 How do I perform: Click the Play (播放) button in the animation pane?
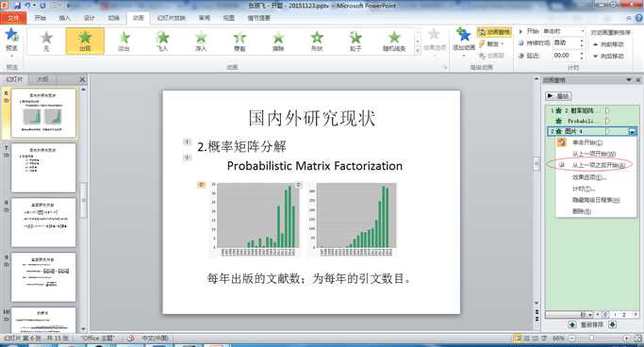tap(558, 95)
